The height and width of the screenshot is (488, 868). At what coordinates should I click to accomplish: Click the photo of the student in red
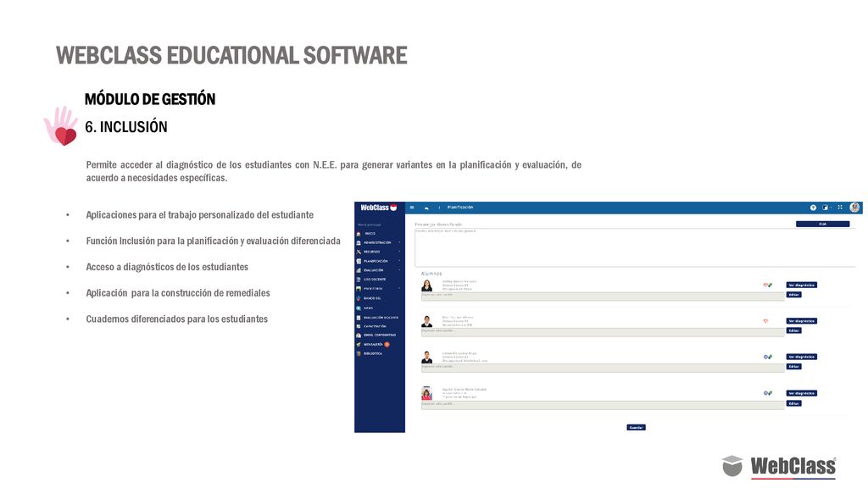click(426, 393)
